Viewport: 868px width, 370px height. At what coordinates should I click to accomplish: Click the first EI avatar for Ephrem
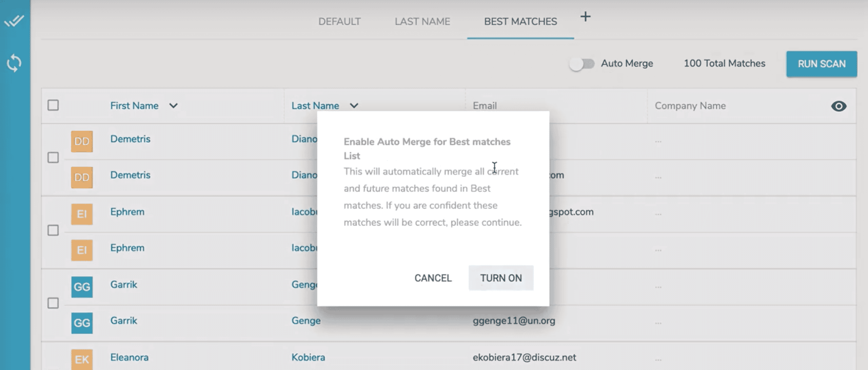click(x=82, y=214)
